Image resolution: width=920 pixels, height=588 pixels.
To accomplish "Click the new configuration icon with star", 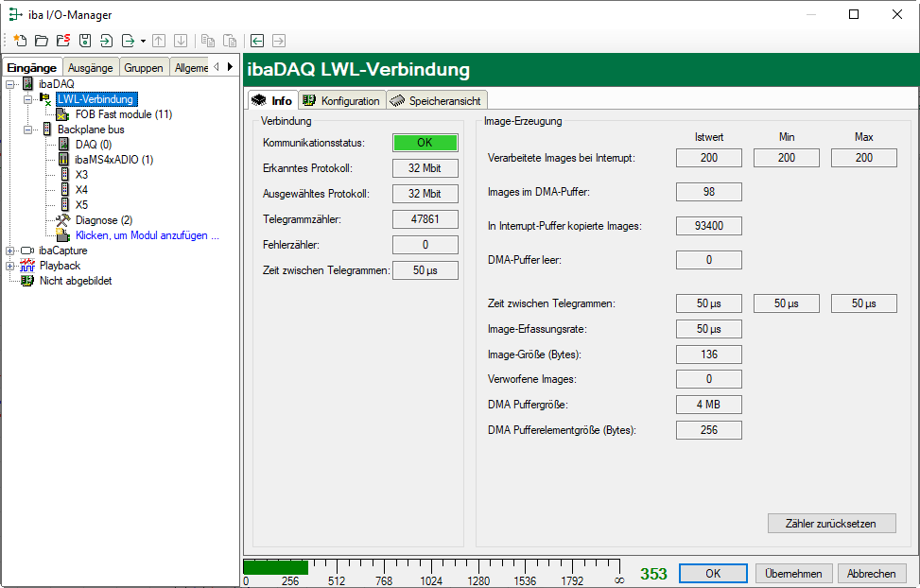I will coord(20,41).
